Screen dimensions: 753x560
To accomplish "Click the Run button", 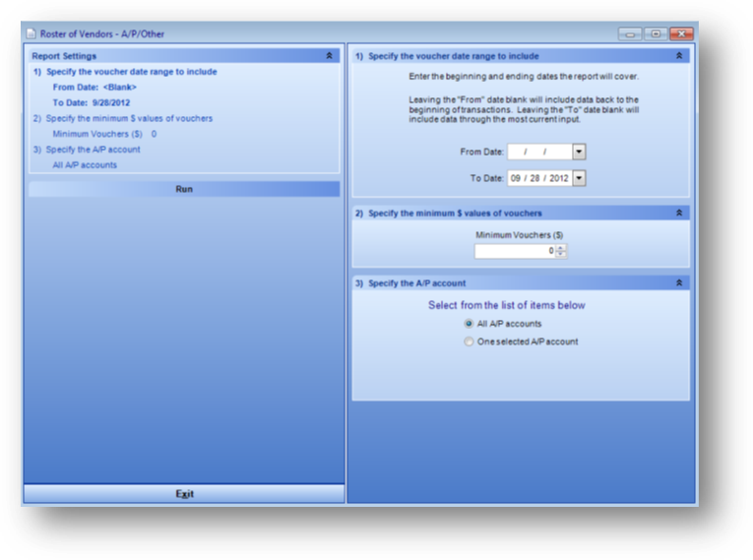I will click(184, 189).
